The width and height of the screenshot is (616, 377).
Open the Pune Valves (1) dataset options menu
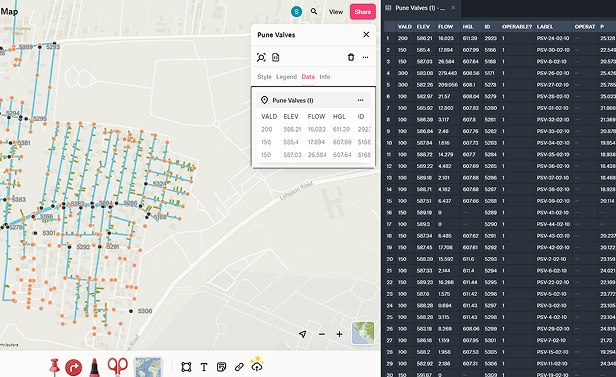point(360,100)
